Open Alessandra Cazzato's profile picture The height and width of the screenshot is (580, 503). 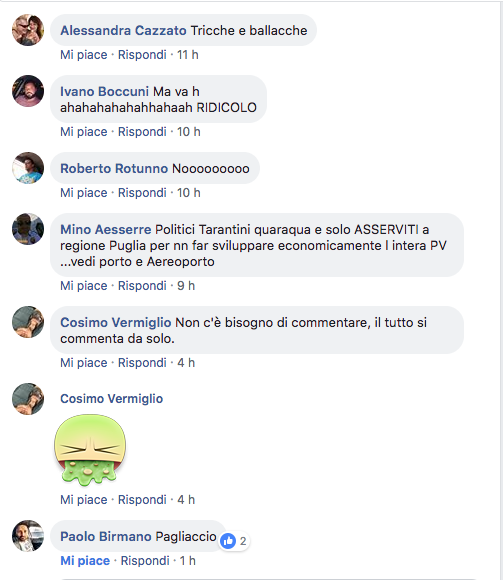(28, 30)
